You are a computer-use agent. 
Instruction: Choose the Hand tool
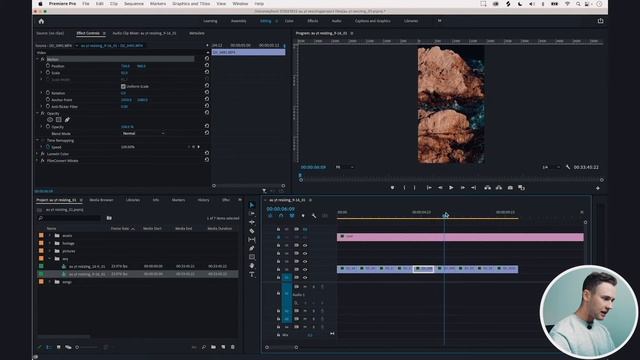(x=252, y=266)
